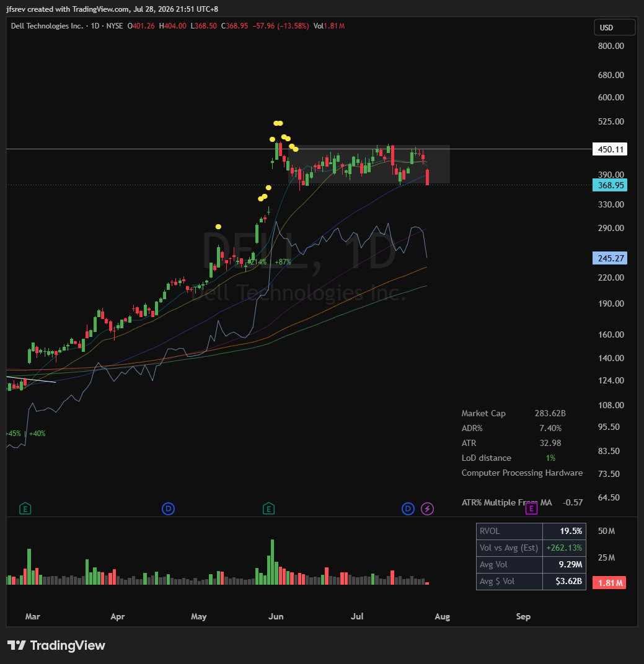Click the high value H404.00
Viewport: 644px width, 664px height.
point(172,26)
